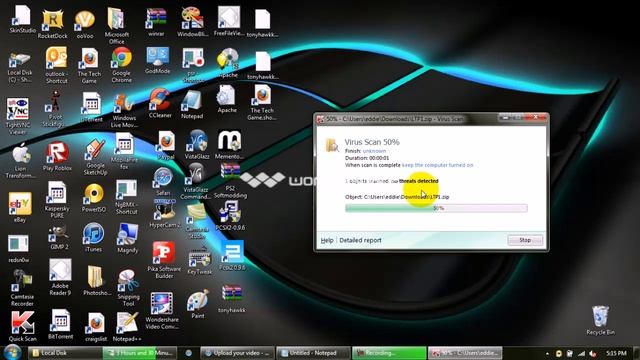
Task: Open the redsn0w desktop icon
Action: click(x=18, y=248)
